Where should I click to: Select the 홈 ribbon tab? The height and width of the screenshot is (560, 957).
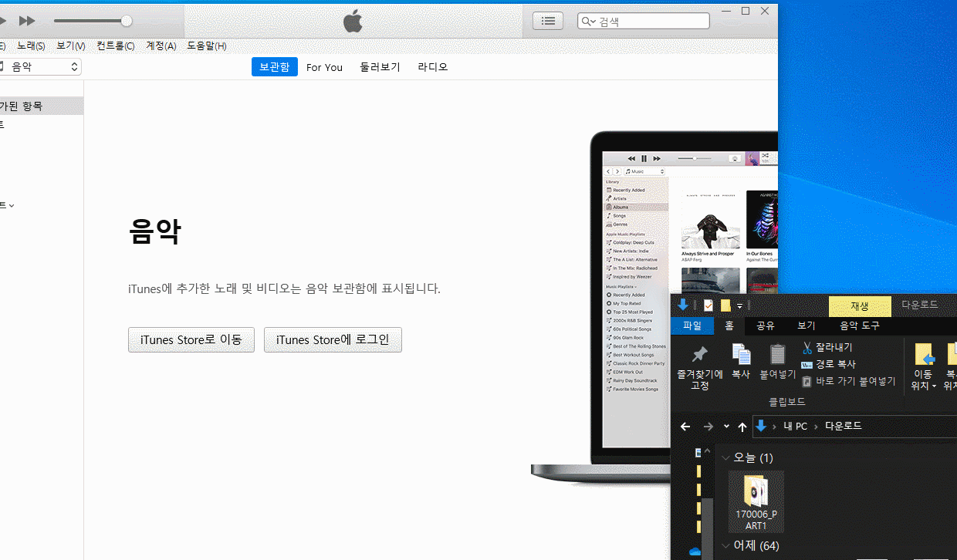[729, 326]
